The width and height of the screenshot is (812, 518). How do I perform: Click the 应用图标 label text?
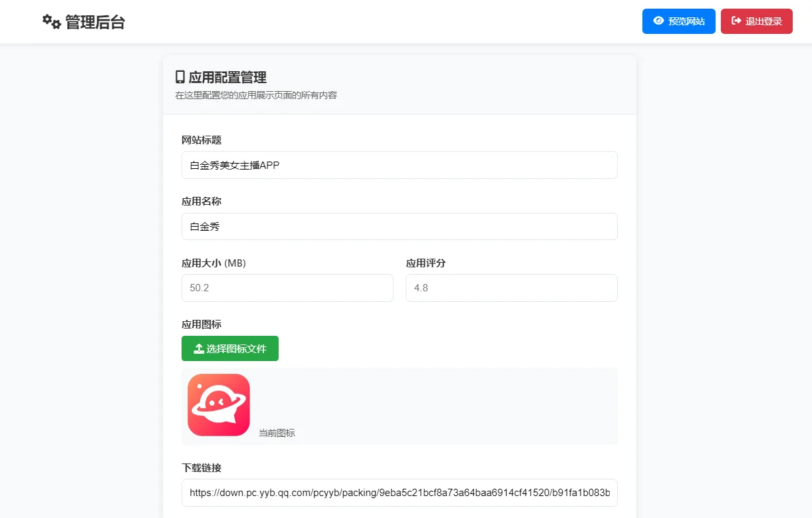[202, 324]
